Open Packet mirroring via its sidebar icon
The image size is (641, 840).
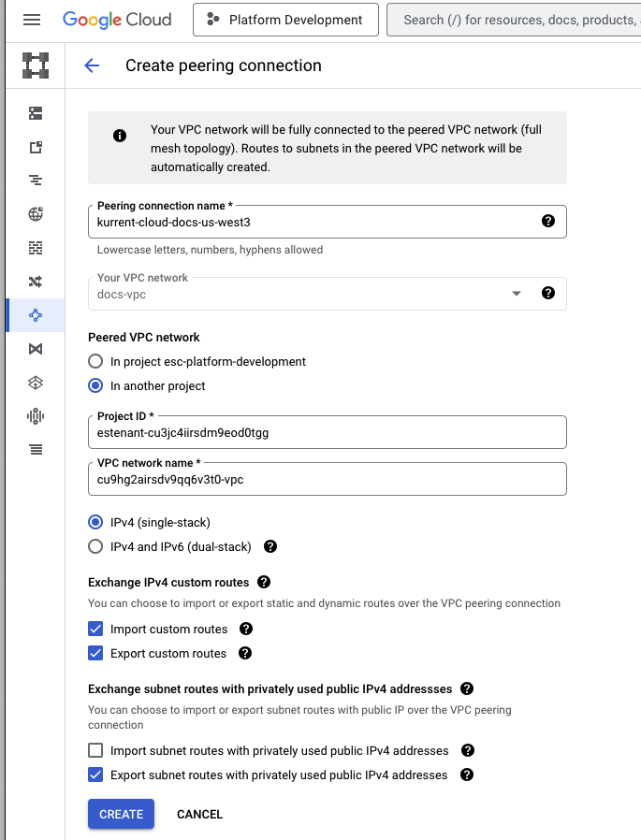point(36,415)
